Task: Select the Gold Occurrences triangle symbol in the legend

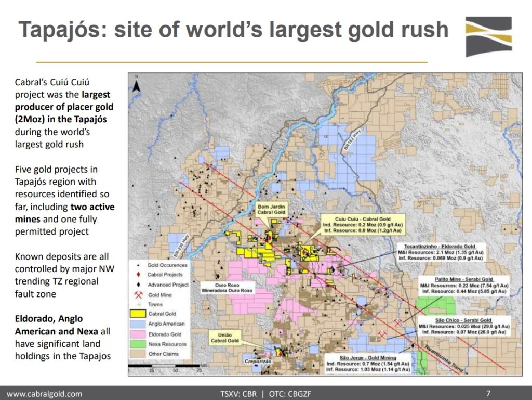Action: [138, 265]
